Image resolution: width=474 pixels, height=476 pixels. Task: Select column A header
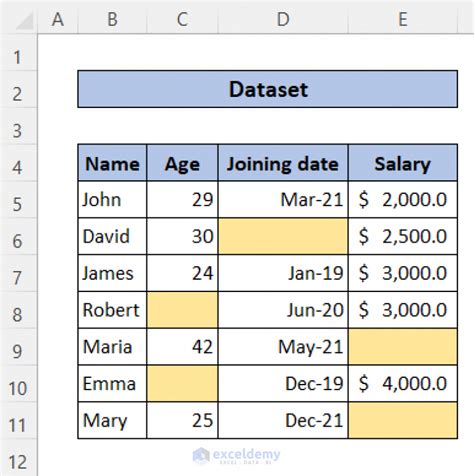58,19
